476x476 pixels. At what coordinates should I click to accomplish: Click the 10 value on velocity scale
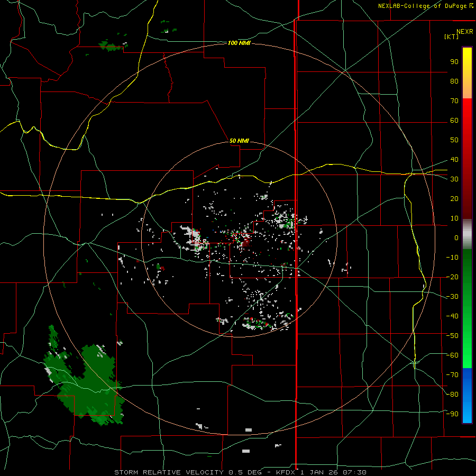click(454, 218)
